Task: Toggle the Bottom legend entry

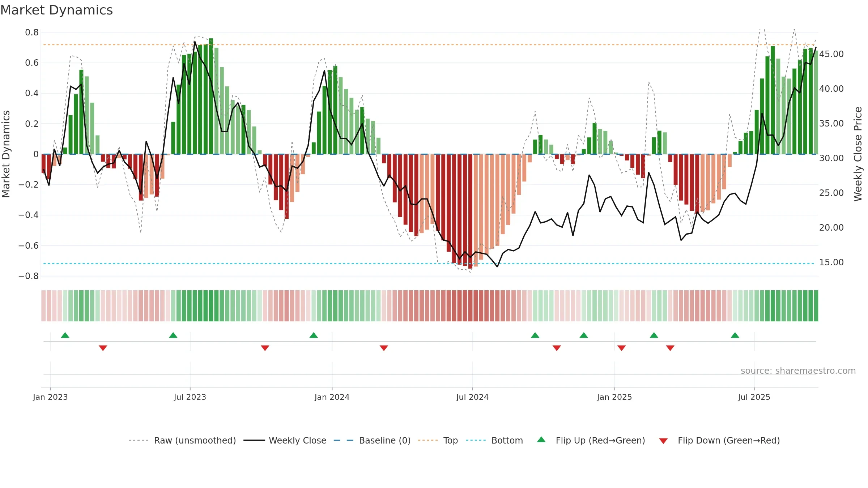Action: point(494,440)
